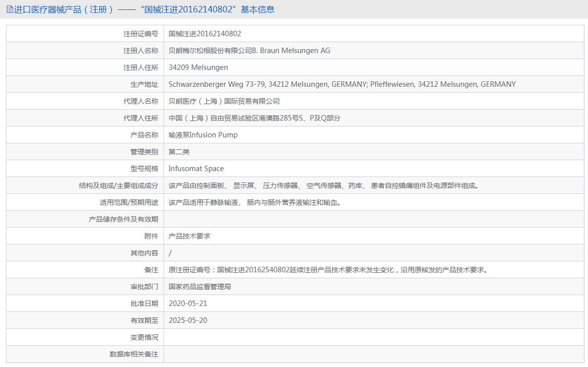Click the Schwarzenberger Weg production address value
Screen dimensions: 588x367
point(342,84)
